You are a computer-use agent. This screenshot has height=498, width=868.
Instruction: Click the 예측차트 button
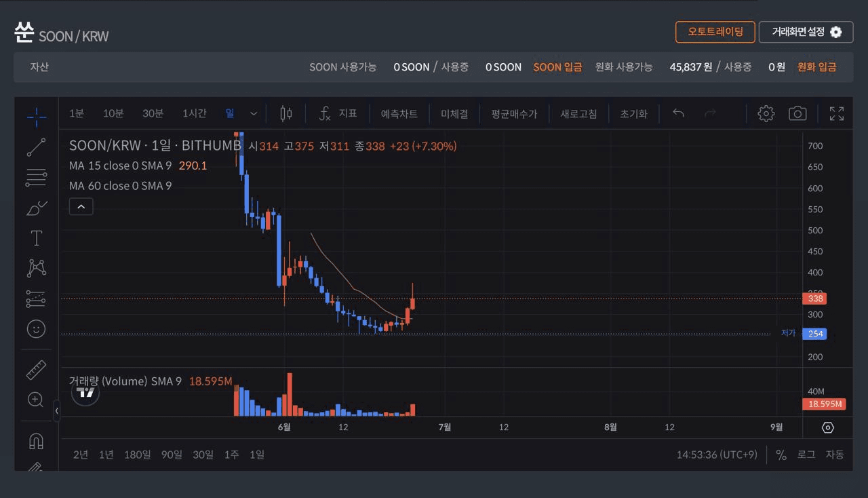(x=399, y=113)
